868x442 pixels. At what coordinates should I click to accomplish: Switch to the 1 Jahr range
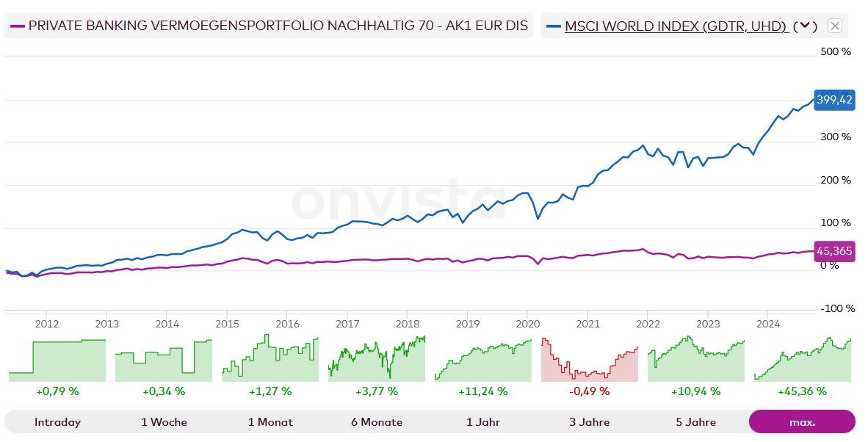(483, 422)
